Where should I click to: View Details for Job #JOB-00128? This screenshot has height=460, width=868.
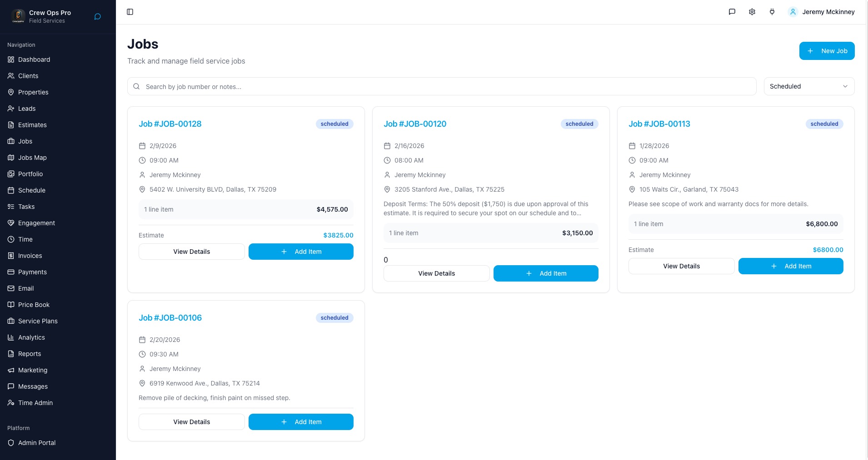click(x=191, y=252)
